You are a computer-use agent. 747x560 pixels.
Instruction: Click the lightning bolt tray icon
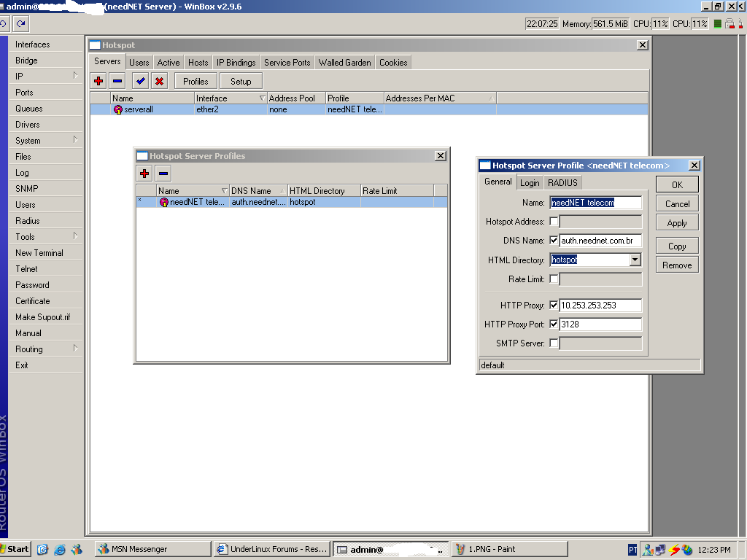point(673,550)
